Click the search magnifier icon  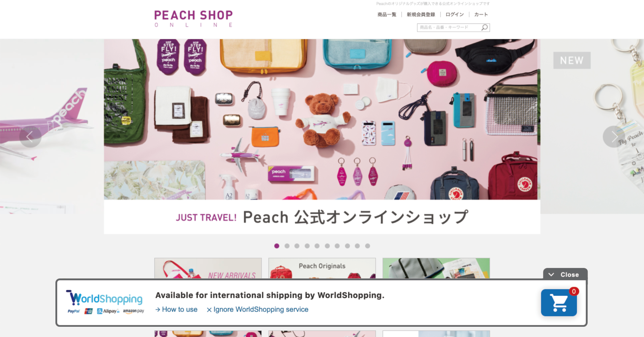[x=484, y=27]
